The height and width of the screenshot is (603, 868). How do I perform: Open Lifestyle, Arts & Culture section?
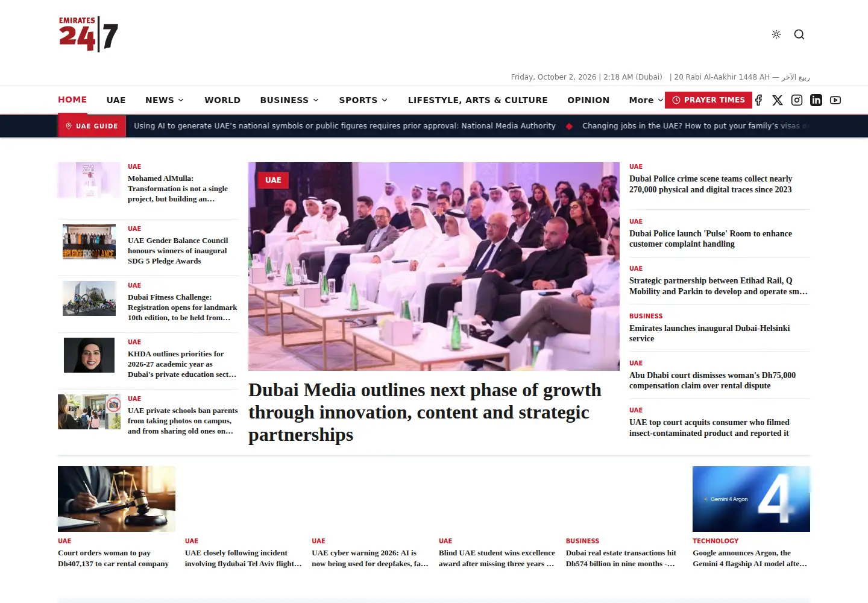(478, 100)
